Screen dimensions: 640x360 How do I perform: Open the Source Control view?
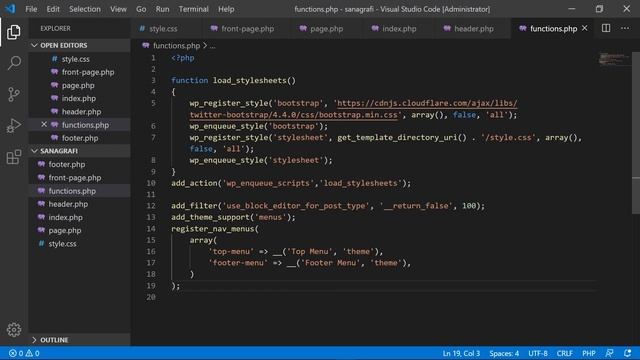(14, 94)
